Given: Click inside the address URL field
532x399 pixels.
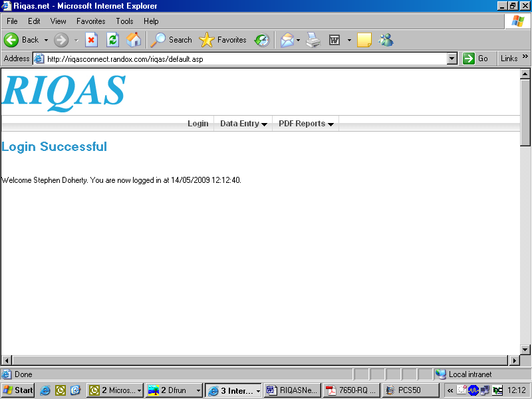Looking at the screenshot, I should [244, 59].
